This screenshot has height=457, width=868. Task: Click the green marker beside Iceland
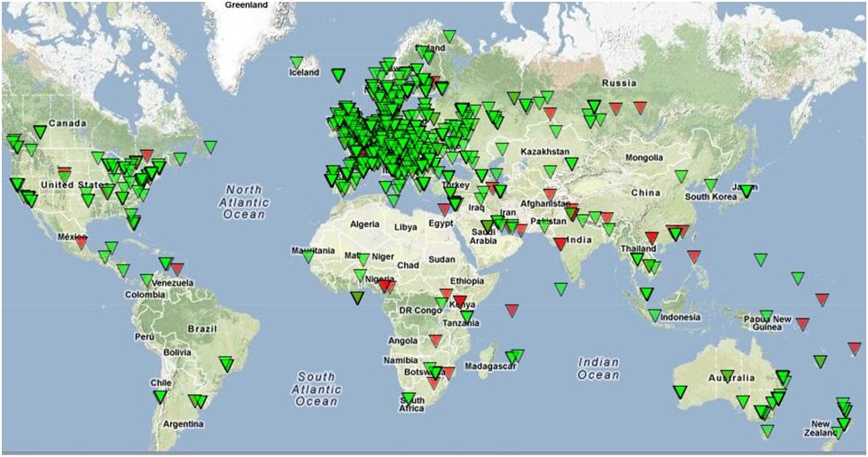(296, 62)
